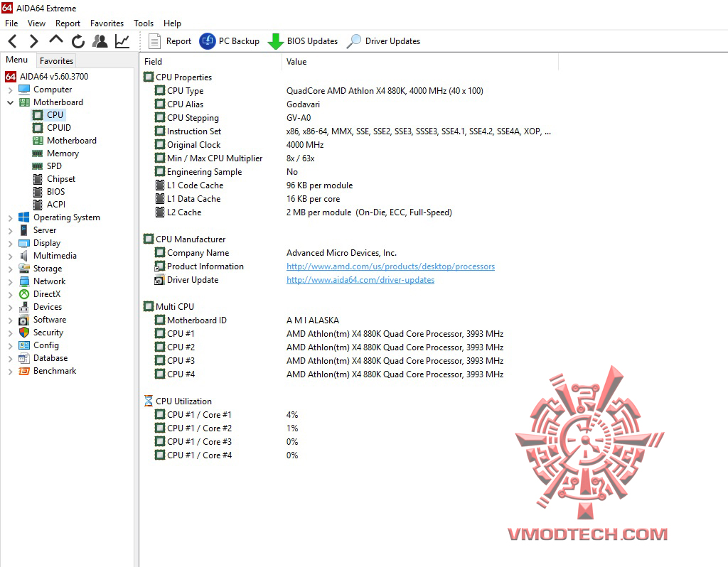Click the Benchmark icon in tree
The width and height of the screenshot is (728, 567).
click(x=24, y=371)
